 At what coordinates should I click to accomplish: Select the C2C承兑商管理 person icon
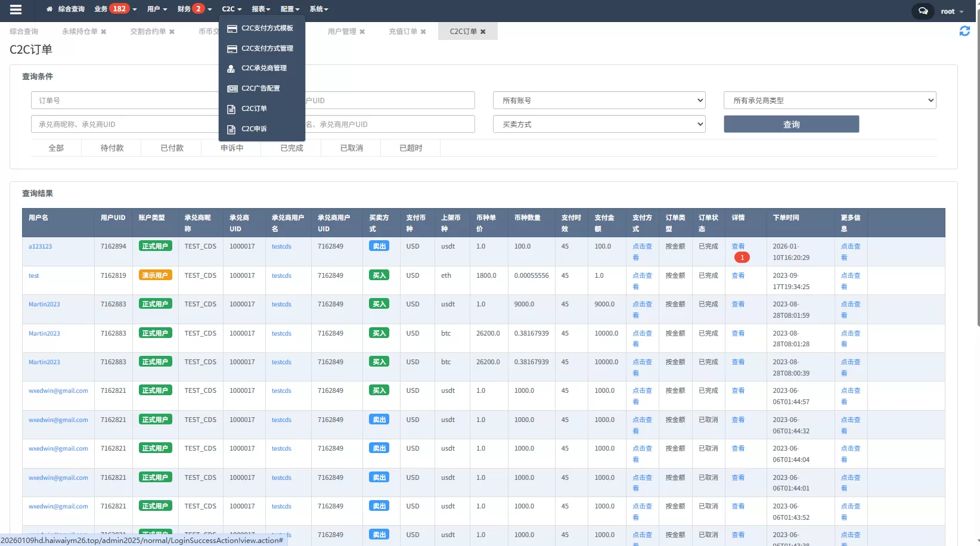pos(232,68)
